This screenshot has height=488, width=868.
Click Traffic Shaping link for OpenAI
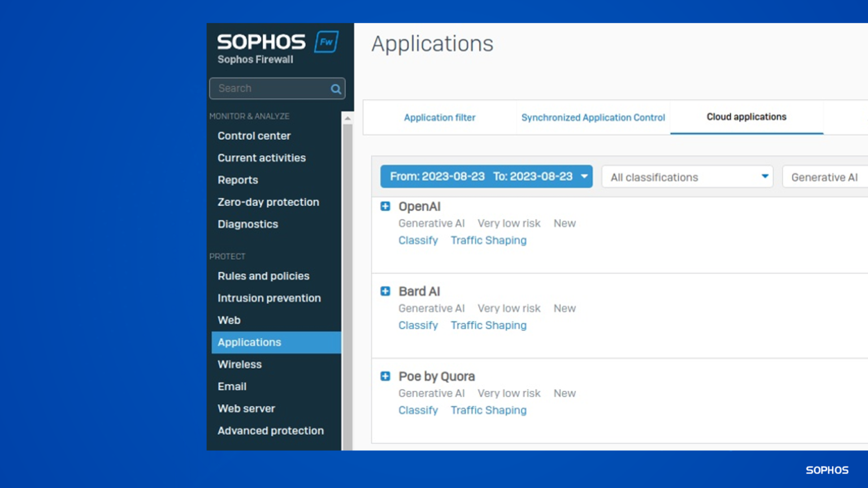489,240
